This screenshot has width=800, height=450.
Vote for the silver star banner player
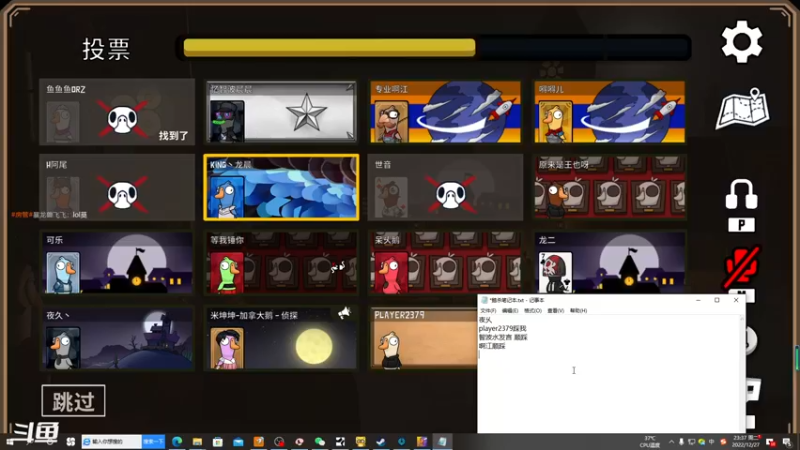(x=281, y=111)
